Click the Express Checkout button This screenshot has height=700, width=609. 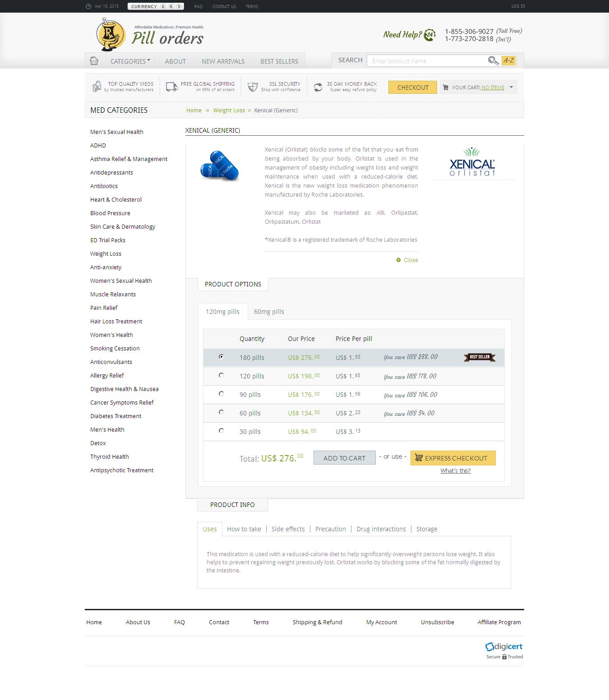pyautogui.click(x=453, y=458)
